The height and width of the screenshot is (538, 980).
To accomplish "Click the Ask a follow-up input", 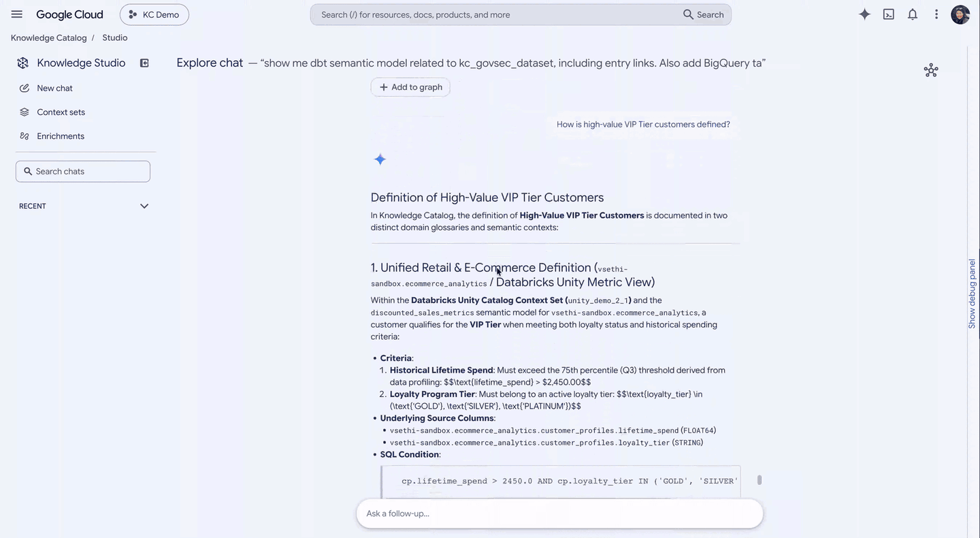I will [559, 513].
